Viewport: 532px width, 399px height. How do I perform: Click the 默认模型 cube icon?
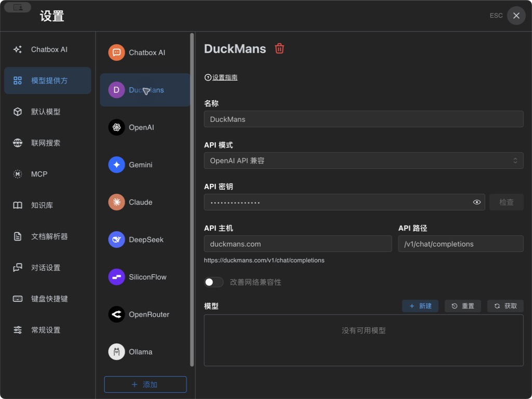point(18,112)
